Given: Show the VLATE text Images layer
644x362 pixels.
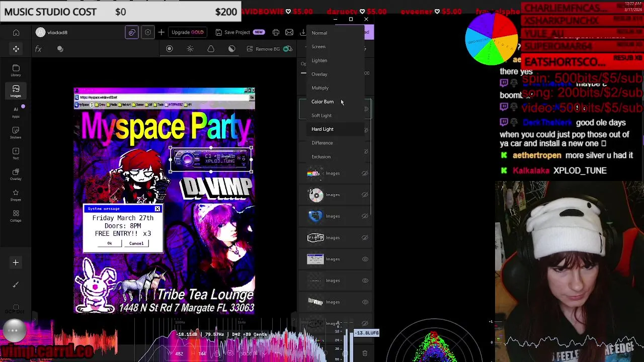Looking at the screenshot, I should [365, 238].
